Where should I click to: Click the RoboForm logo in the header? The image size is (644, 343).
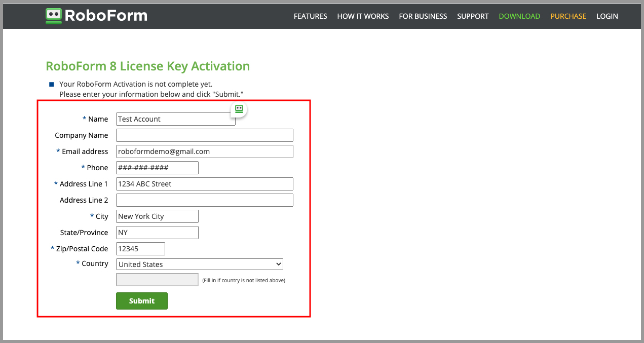[96, 16]
